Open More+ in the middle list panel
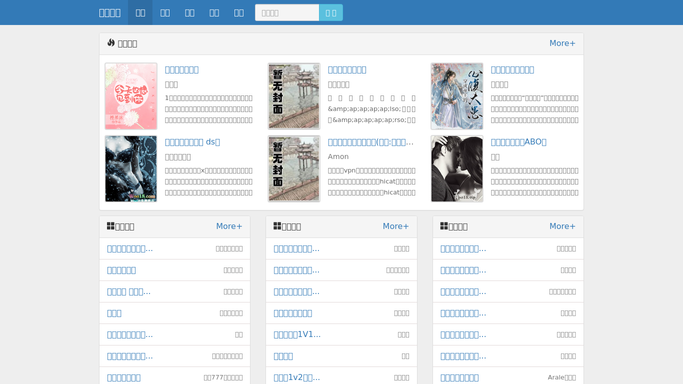 (396, 226)
